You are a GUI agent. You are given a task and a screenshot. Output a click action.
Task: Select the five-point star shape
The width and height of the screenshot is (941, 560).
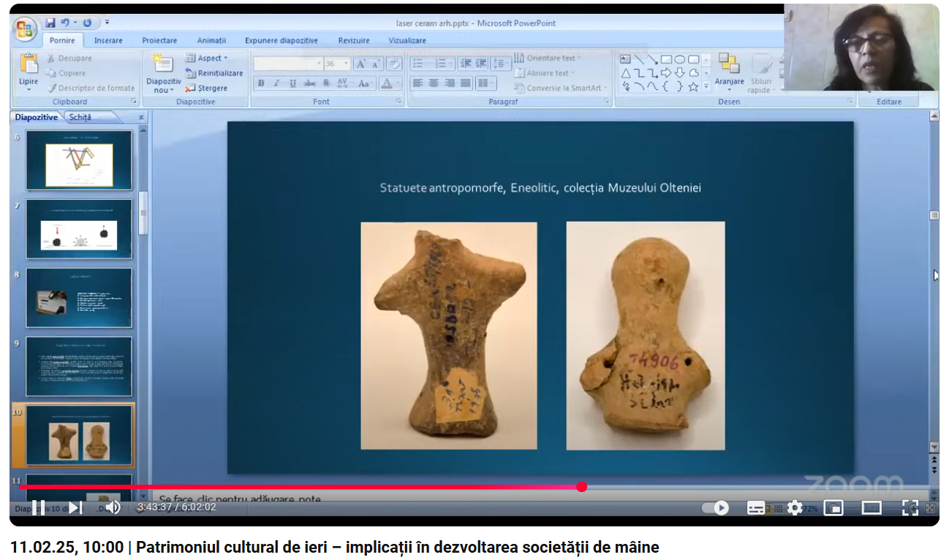(x=693, y=86)
